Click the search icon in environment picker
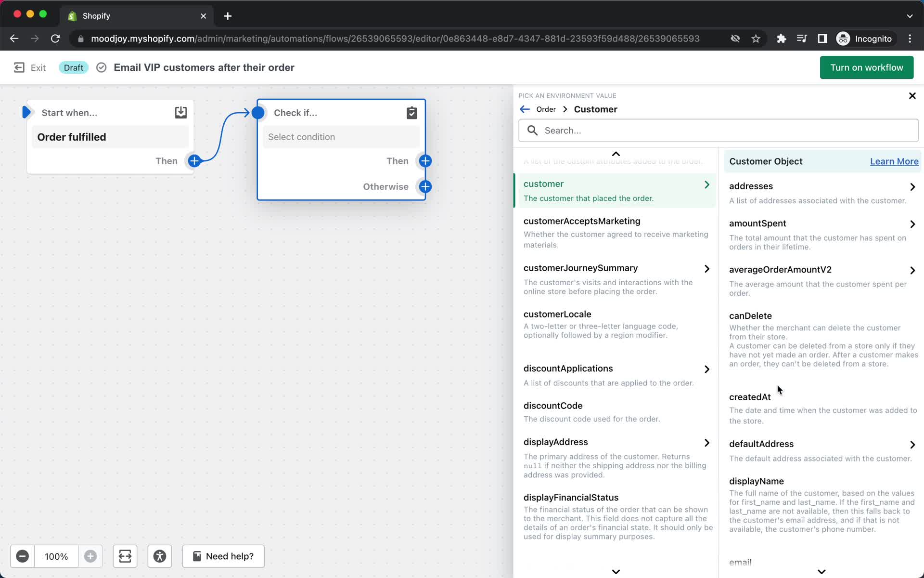924x578 pixels. (533, 130)
